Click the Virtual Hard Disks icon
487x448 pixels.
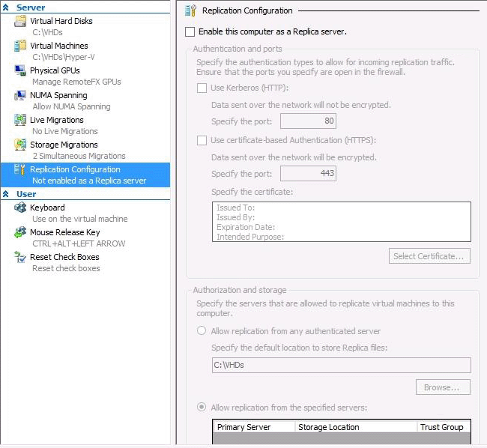(21, 21)
